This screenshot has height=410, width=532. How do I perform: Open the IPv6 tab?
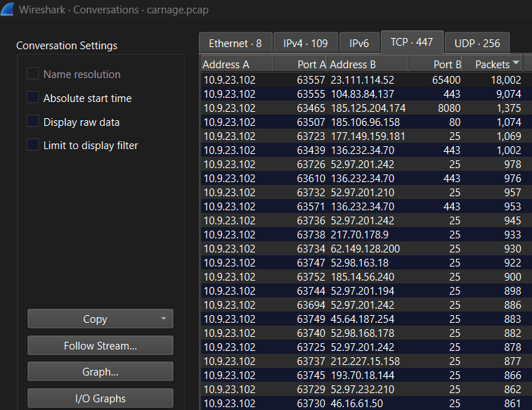point(359,43)
